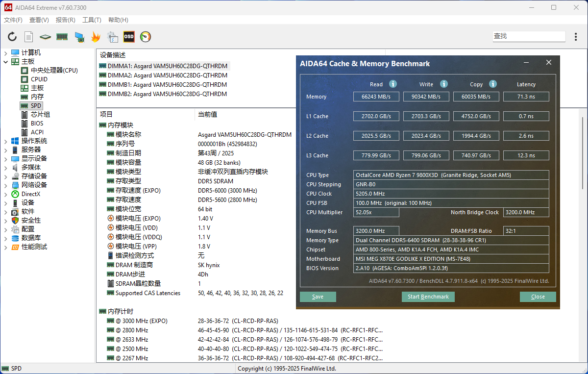Open the 报告(R) menu
588x374 pixels.
[x=66, y=20]
